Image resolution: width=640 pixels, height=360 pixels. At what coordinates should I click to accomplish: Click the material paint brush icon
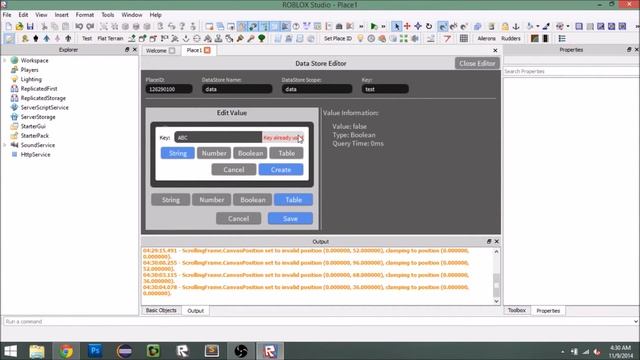pyautogui.click(x=546, y=27)
